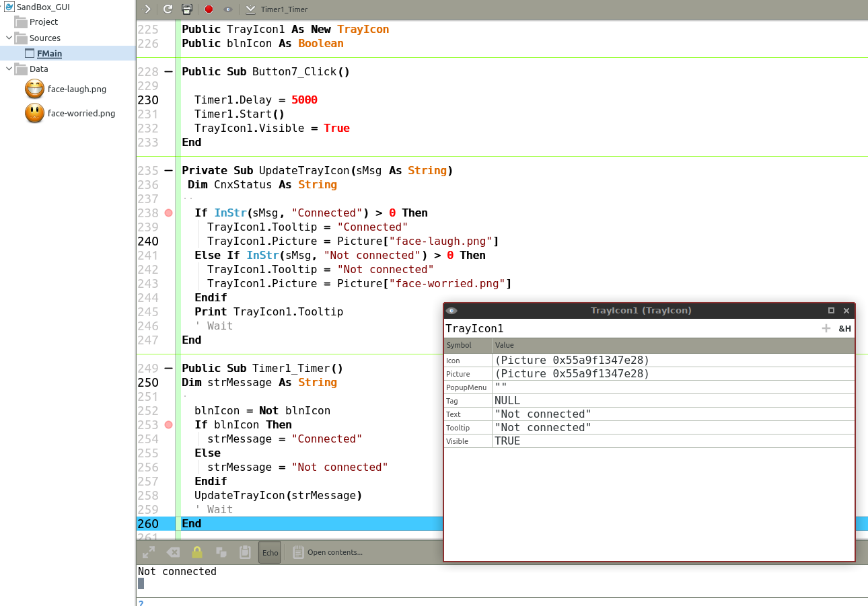Click the eye watch icon in the editor toolbar
Screen dimensions: 868x606
228,9
